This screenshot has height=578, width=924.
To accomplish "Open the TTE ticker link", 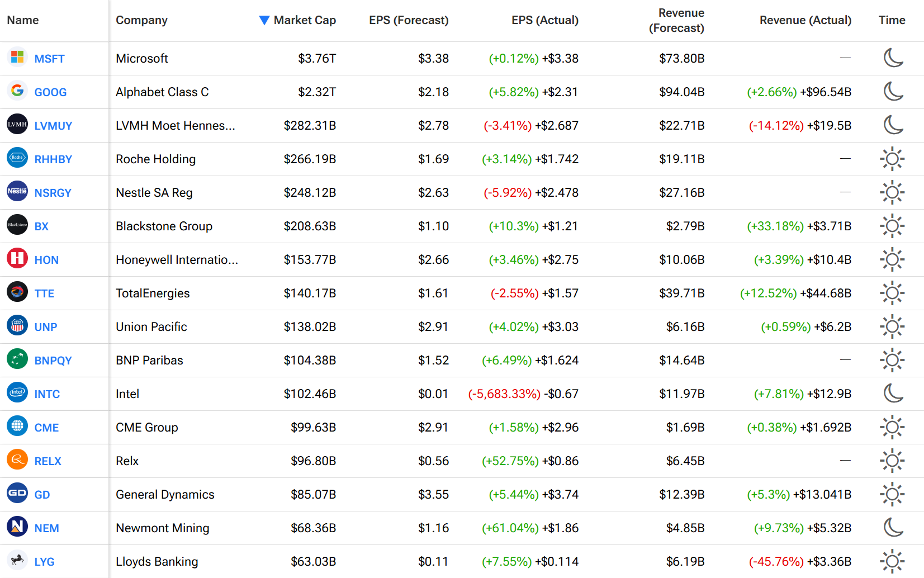I will (44, 293).
